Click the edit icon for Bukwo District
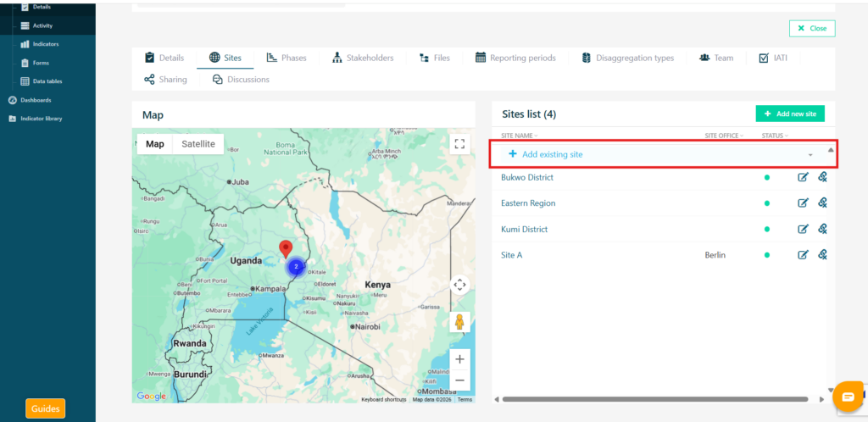 click(803, 177)
